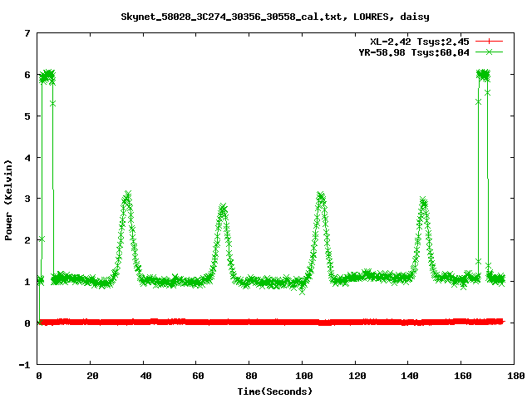Click x-axis tick label 40

(145, 376)
